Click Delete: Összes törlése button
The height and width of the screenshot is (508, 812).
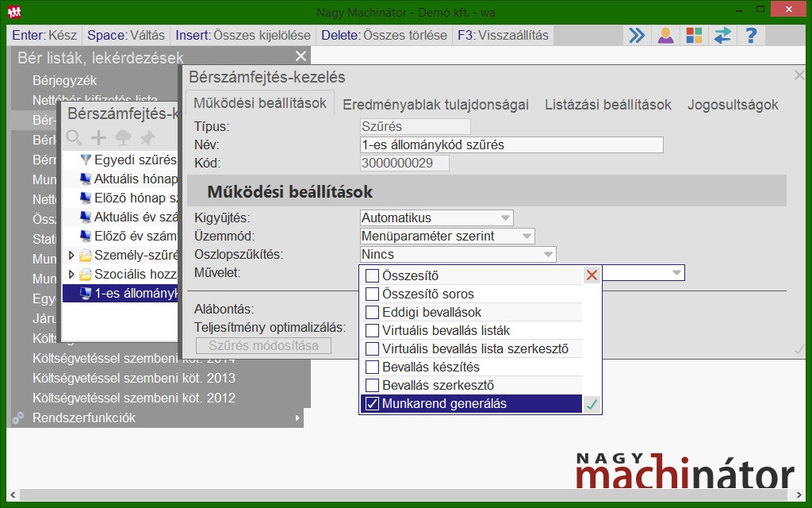coord(384,35)
